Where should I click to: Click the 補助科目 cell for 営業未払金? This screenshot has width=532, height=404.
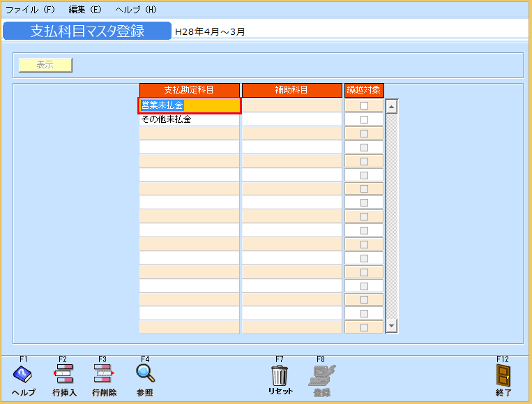[x=291, y=105]
